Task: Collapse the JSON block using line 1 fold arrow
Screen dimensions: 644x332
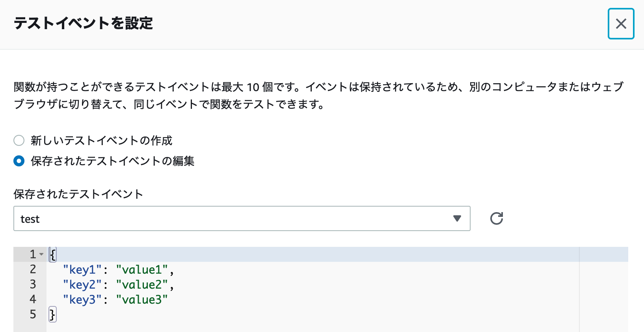Action: pyautogui.click(x=41, y=254)
